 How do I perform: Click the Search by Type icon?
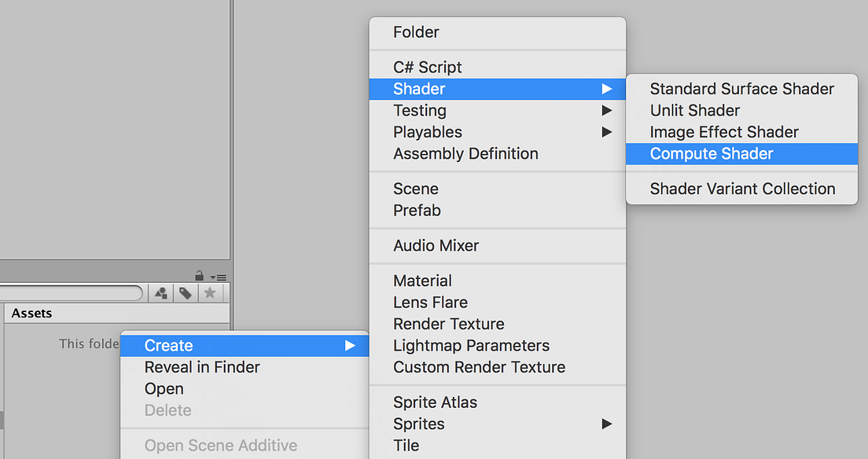pos(161,293)
